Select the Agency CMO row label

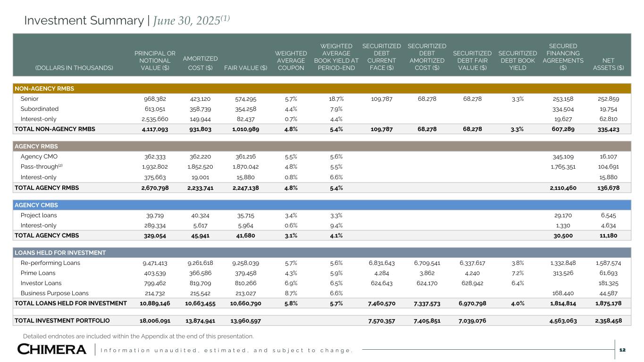39,157
